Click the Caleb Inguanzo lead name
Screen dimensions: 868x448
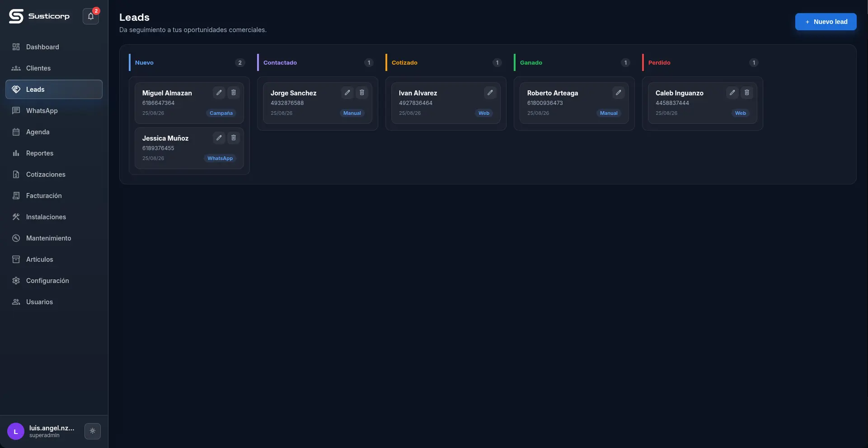[x=680, y=93]
